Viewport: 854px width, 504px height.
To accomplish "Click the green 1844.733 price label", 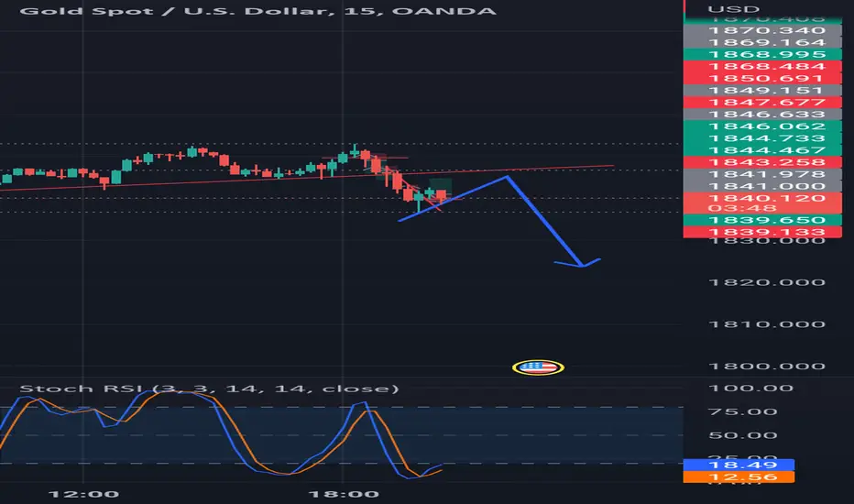I will coord(762,138).
